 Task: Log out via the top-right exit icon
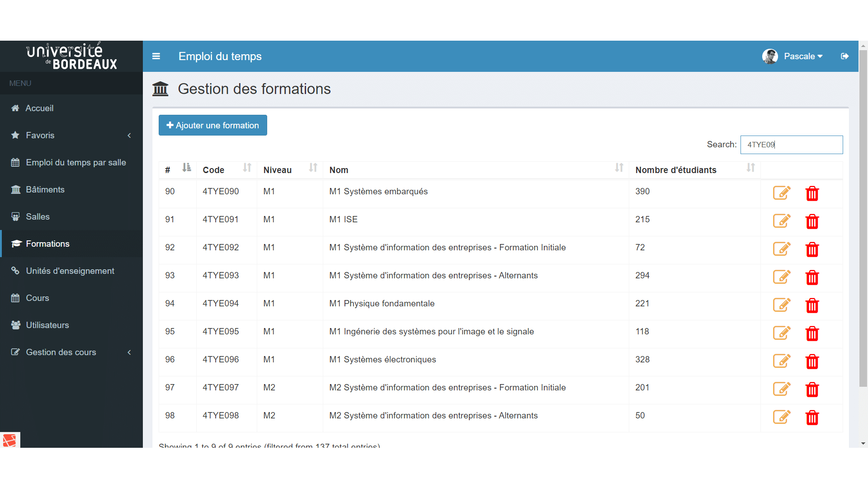(844, 56)
